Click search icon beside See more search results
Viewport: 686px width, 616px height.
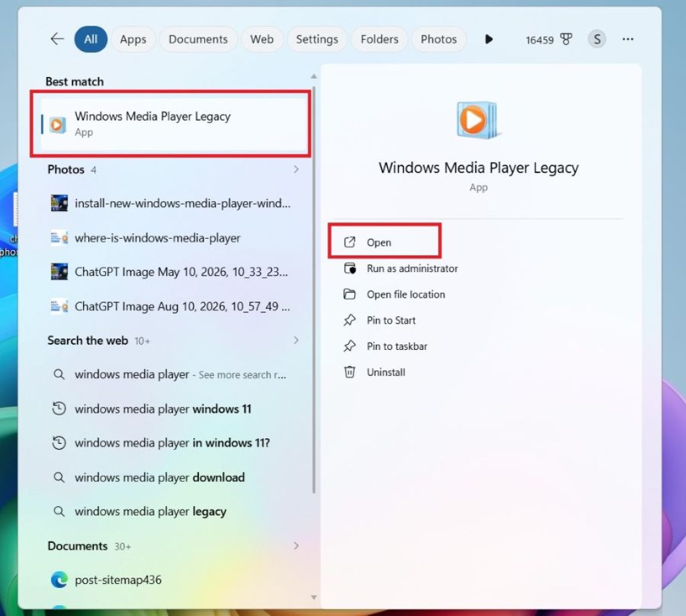coord(59,374)
